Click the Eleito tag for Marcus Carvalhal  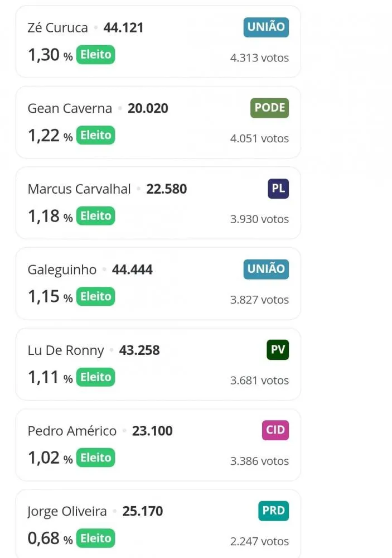(x=96, y=215)
